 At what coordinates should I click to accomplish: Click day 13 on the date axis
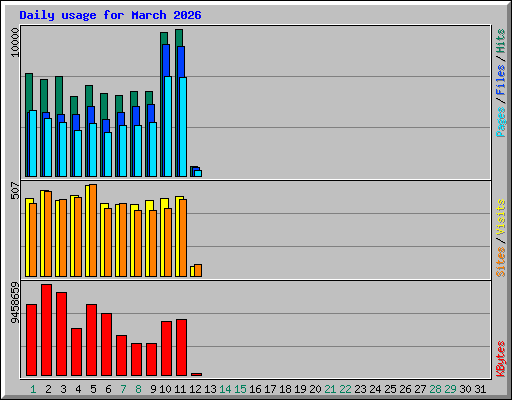pyautogui.click(x=210, y=389)
